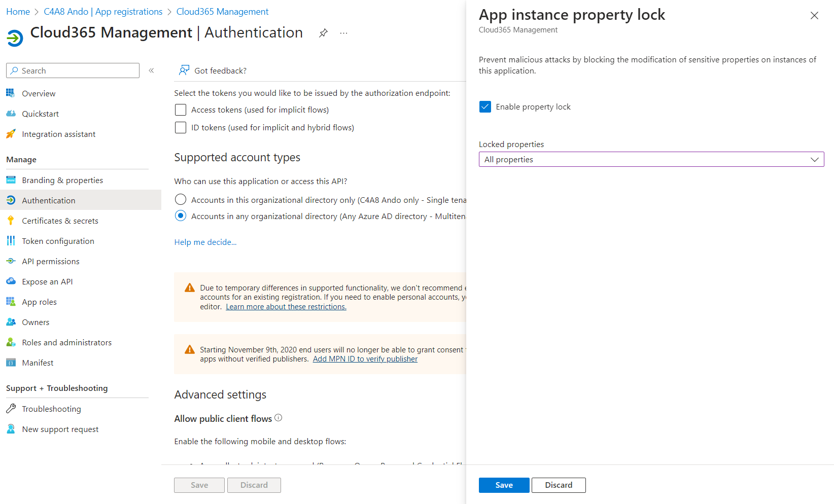Viewport: 834px width, 504px height.
Task: Select single tenant organizational directory only option
Action: 181,199
